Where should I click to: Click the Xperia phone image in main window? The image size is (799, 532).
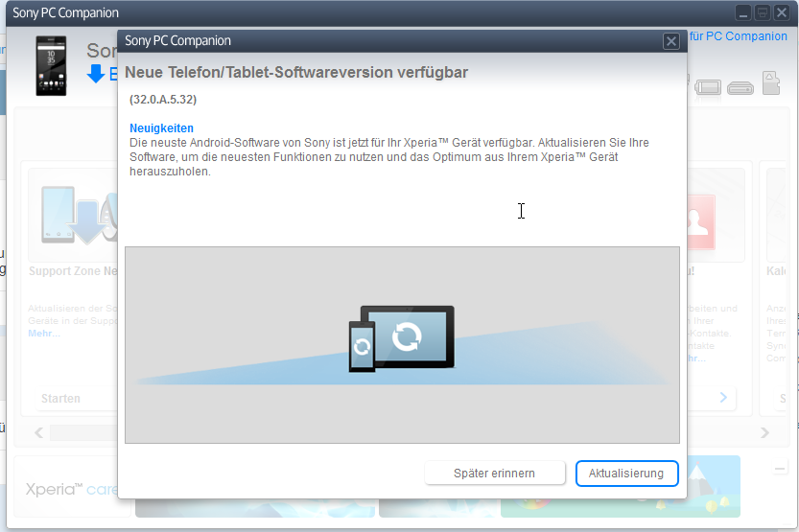(51, 66)
